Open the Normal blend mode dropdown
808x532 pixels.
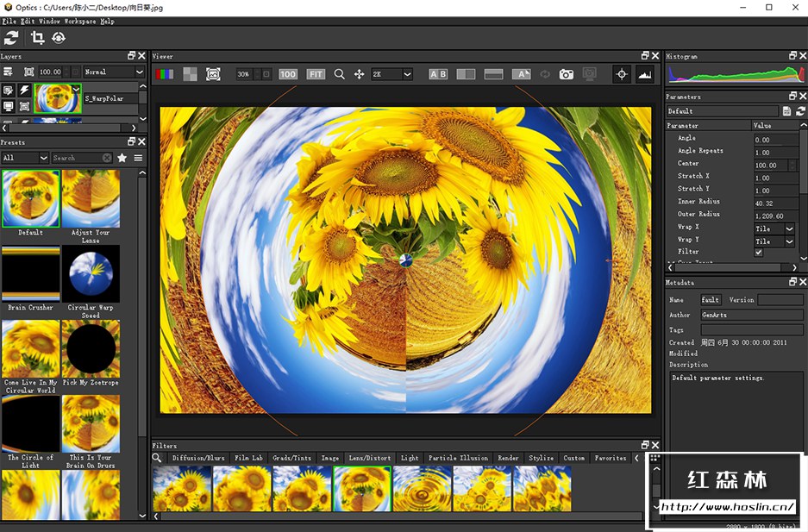(114, 72)
